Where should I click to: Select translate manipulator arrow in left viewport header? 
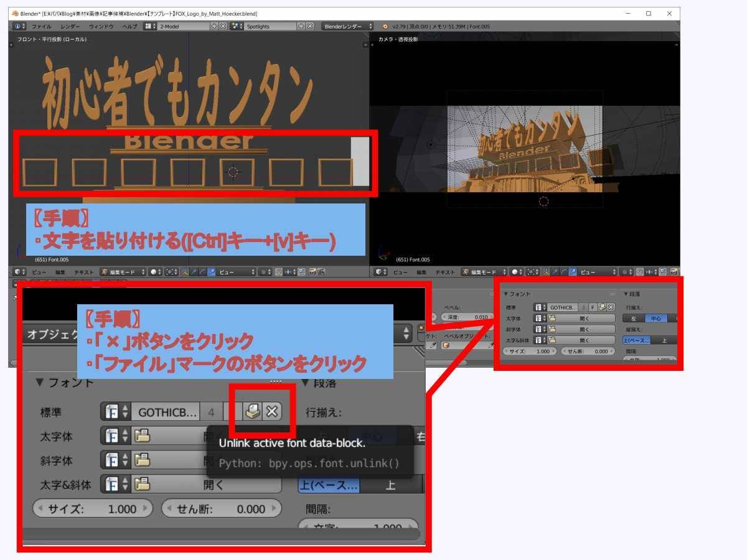pyautogui.click(x=194, y=272)
